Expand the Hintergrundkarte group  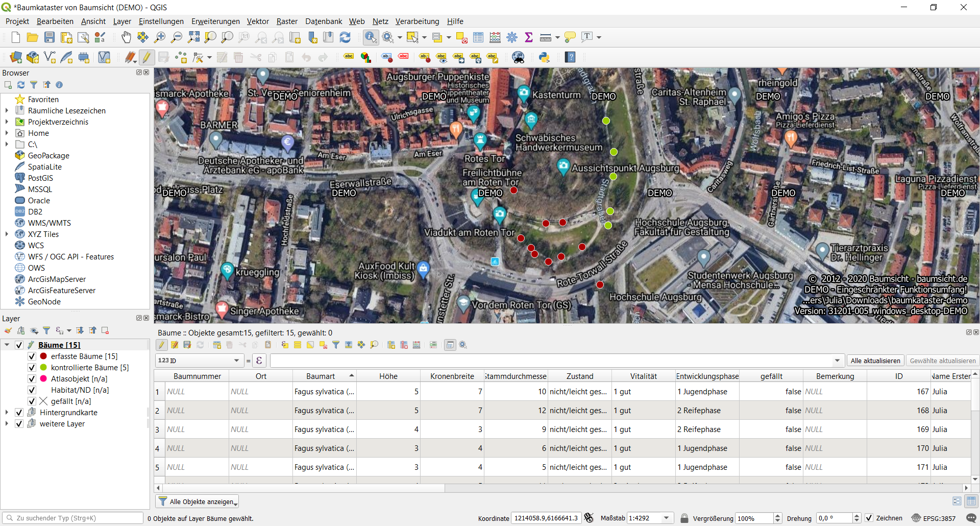[7, 413]
